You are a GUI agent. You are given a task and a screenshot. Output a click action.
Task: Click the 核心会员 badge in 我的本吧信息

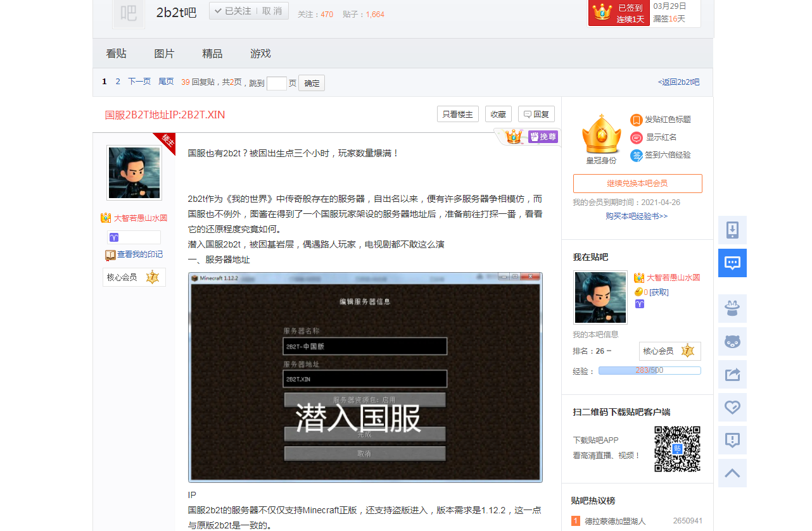[670, 351]
